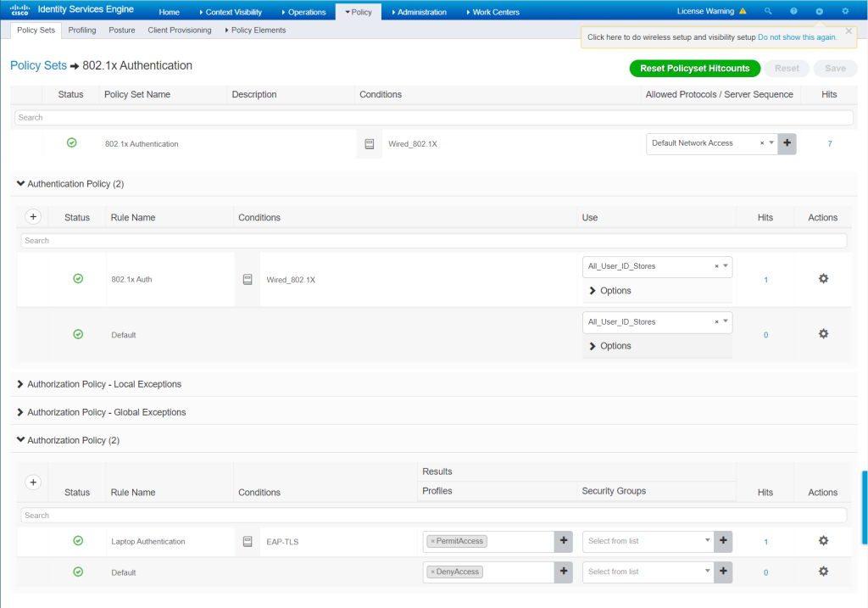Open actions gear for 802.1x Auth rule

pos(823,278)
